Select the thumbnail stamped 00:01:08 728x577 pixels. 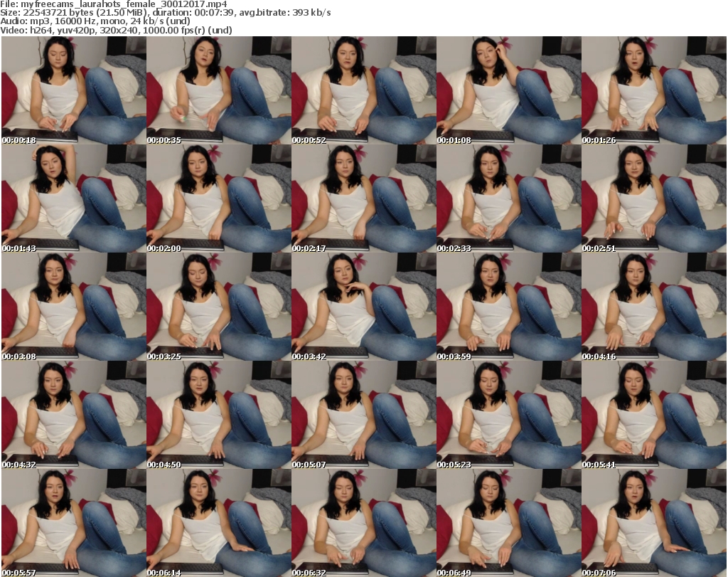pos(509,90)
